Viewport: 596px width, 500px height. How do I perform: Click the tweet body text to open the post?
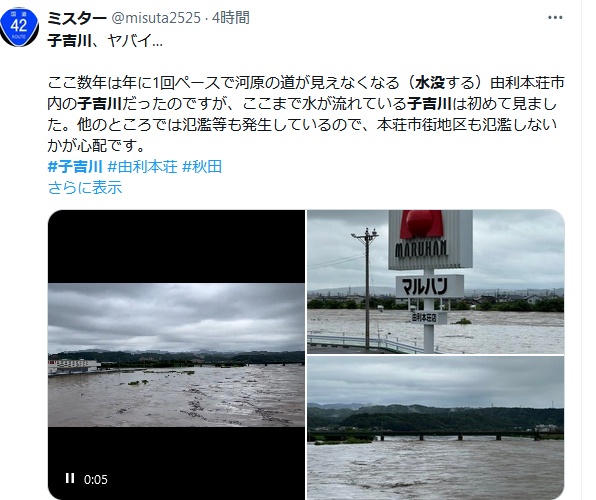click(306, 114)
